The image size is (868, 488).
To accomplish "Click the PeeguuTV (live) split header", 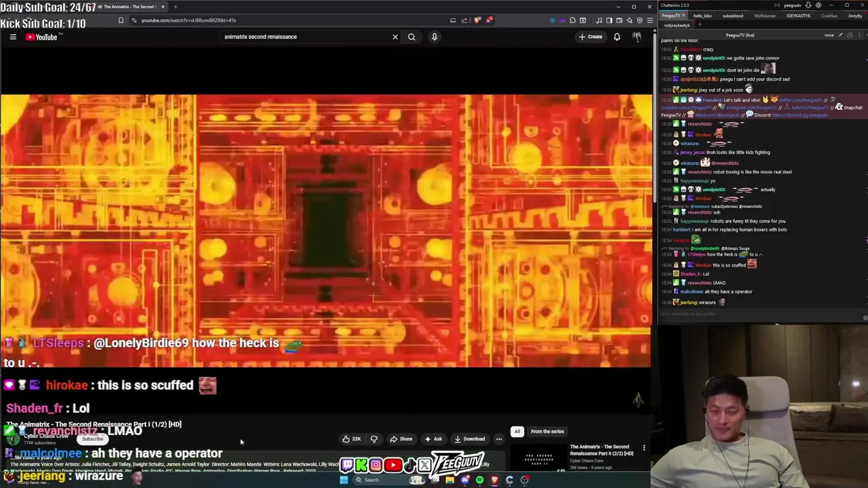I will coord(740,35).
